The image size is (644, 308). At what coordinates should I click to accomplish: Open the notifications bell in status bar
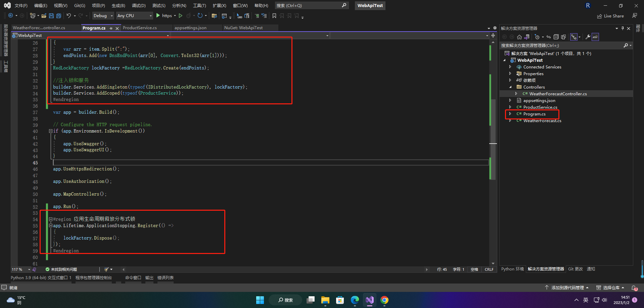[634, 288]
